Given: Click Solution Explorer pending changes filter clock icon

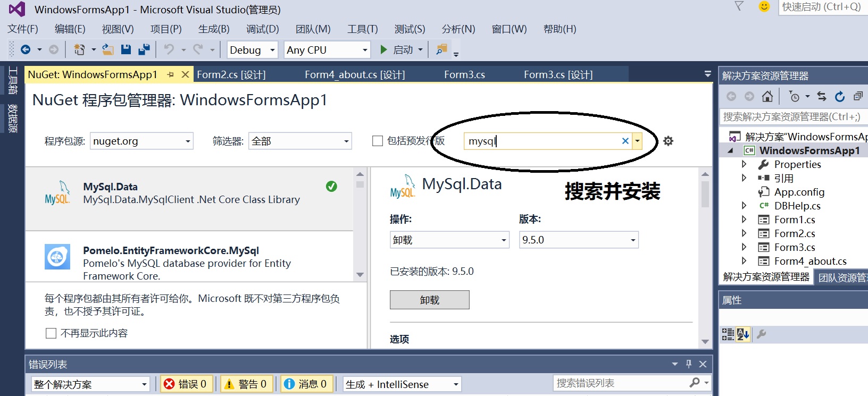Looking at the screenshot, I should 794,96.
